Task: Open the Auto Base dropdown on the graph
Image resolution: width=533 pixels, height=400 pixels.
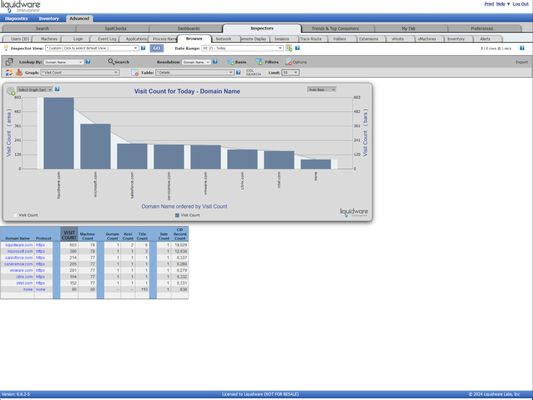Action: (x=321, y=90)
